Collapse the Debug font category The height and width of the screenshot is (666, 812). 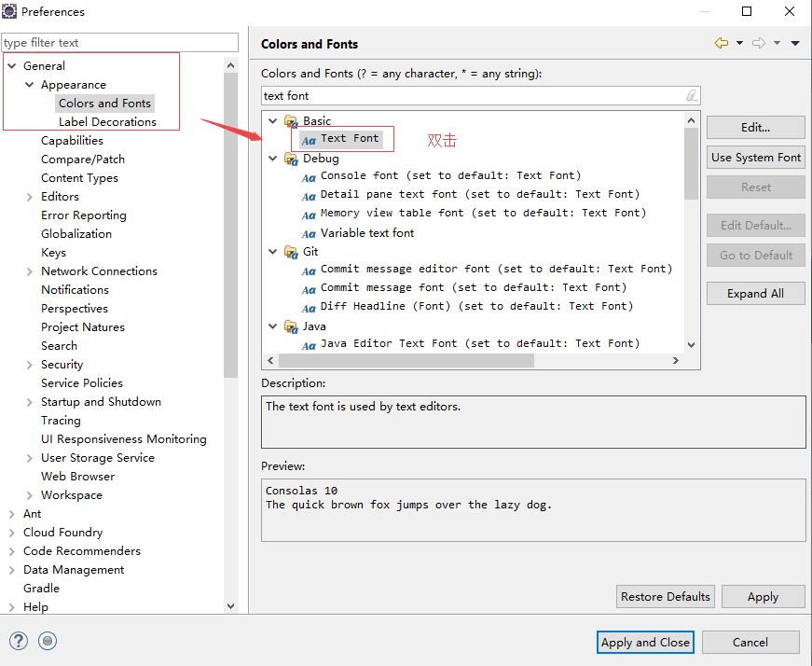click(x=273, y=158)
